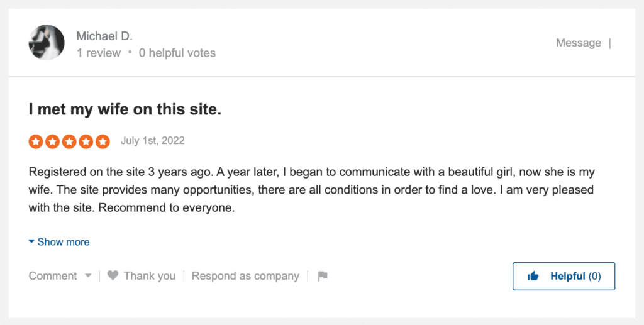
Task: Select Respond as company
Action: [245, 276]
